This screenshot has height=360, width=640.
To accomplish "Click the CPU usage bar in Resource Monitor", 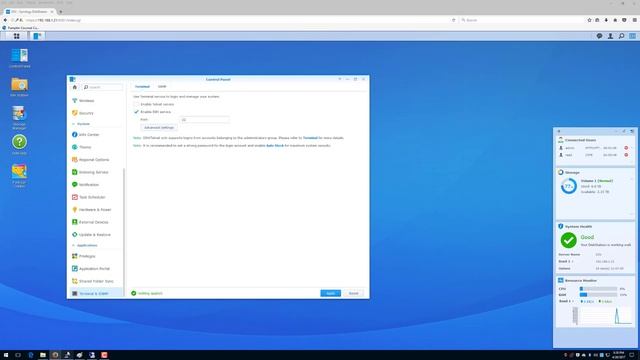I will pyautogui.click(x=598, y=289).
